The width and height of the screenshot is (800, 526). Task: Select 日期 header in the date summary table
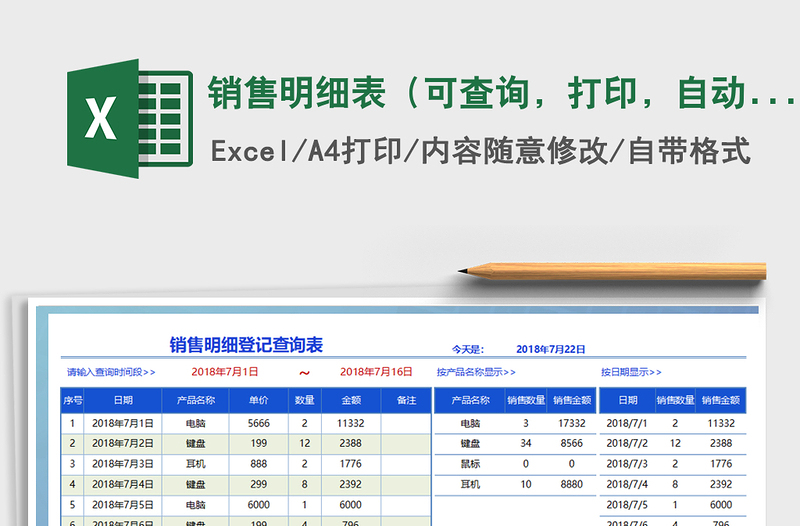(x=628, y=400)
